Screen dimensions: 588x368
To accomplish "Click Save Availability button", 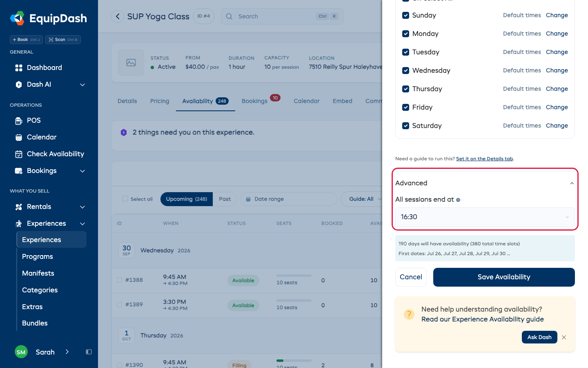I will click(504, 277).
